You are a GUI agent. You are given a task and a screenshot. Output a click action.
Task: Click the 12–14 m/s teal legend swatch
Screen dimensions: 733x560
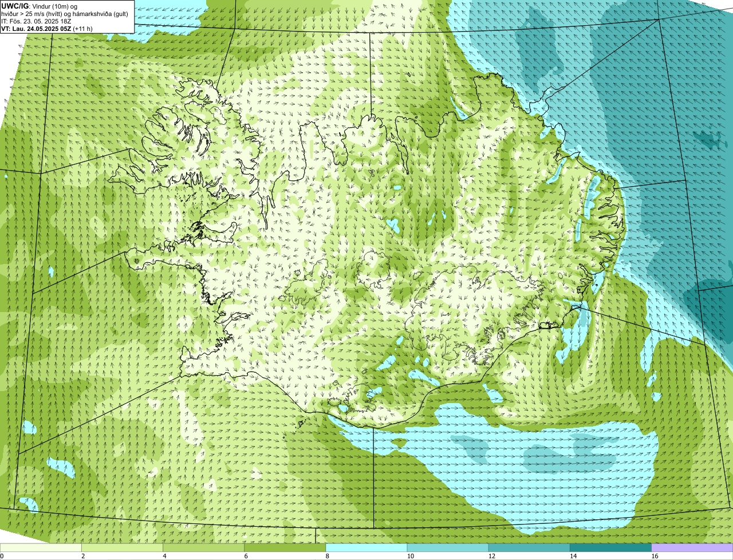click(529, 547)
